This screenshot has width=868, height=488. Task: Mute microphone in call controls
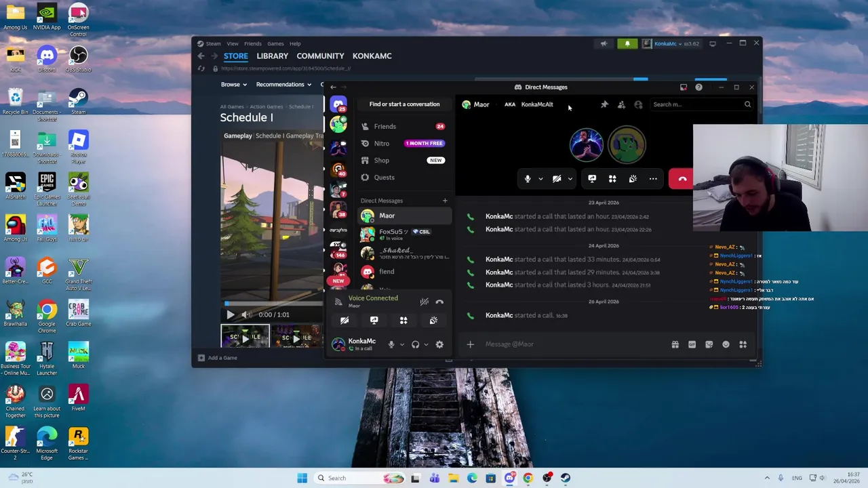(x=528, y=179)
